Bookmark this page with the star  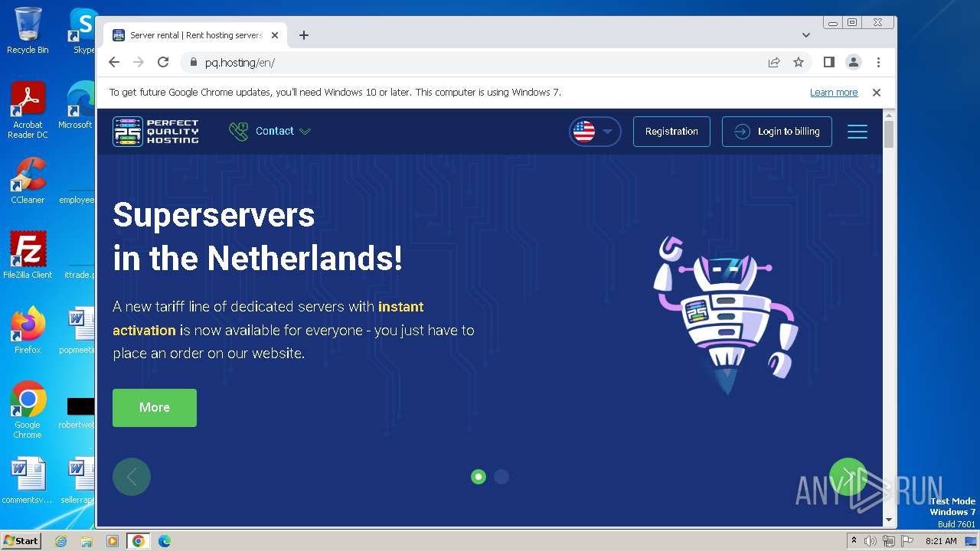tap(799, 63)
